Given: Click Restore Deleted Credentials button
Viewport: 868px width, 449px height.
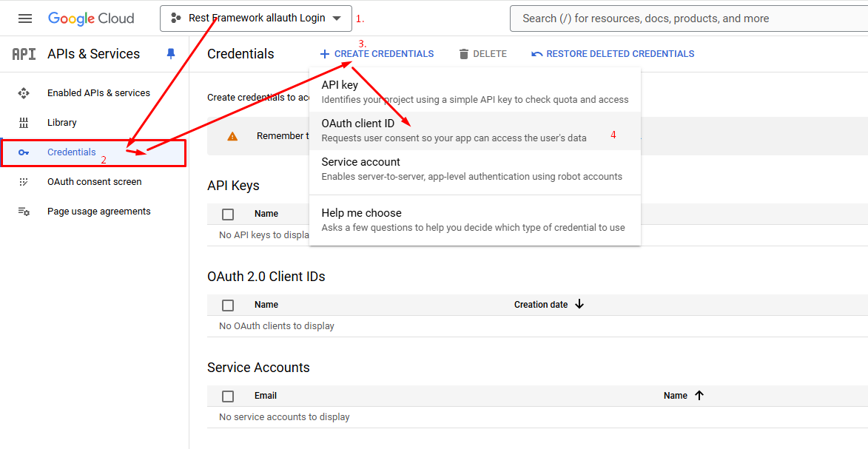Looking at the screenshot, I should click(x=613, y=54).
